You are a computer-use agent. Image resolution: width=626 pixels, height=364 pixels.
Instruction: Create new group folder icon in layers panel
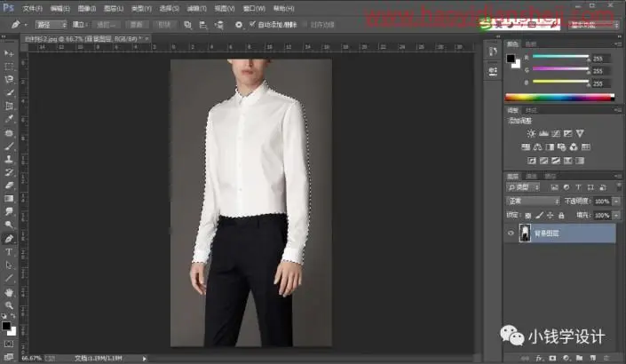tap(579, 358)
